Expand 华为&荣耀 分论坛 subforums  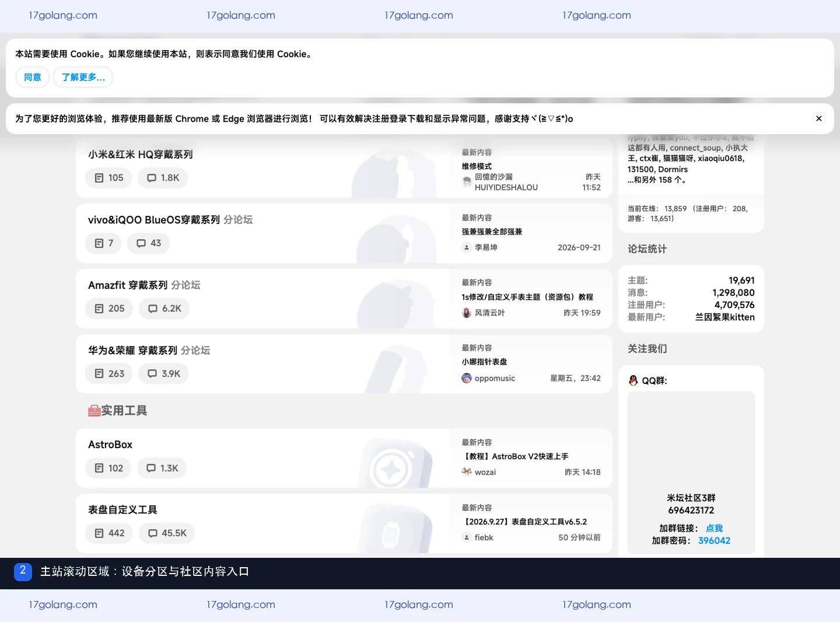(x=195, y=351)
